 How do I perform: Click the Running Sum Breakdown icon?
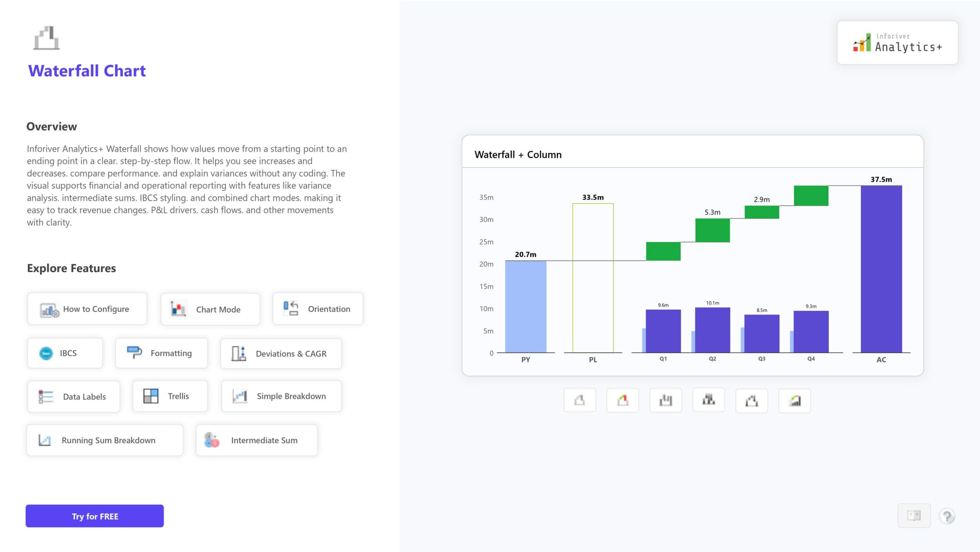click(45, 440)
